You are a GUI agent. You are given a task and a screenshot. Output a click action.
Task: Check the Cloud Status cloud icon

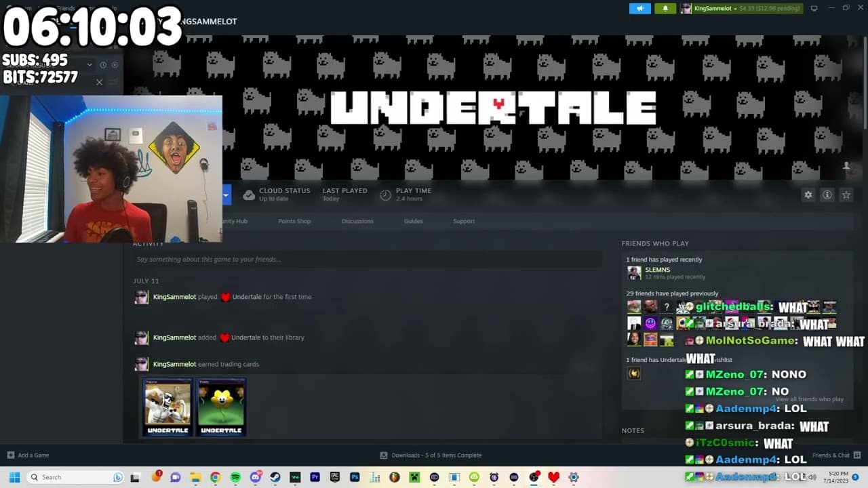[249, 195]
